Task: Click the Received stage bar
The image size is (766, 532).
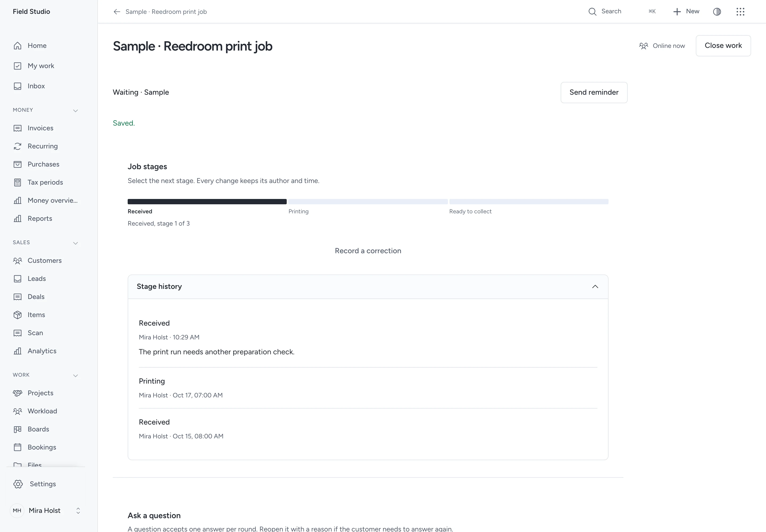Action: [207, 201]
